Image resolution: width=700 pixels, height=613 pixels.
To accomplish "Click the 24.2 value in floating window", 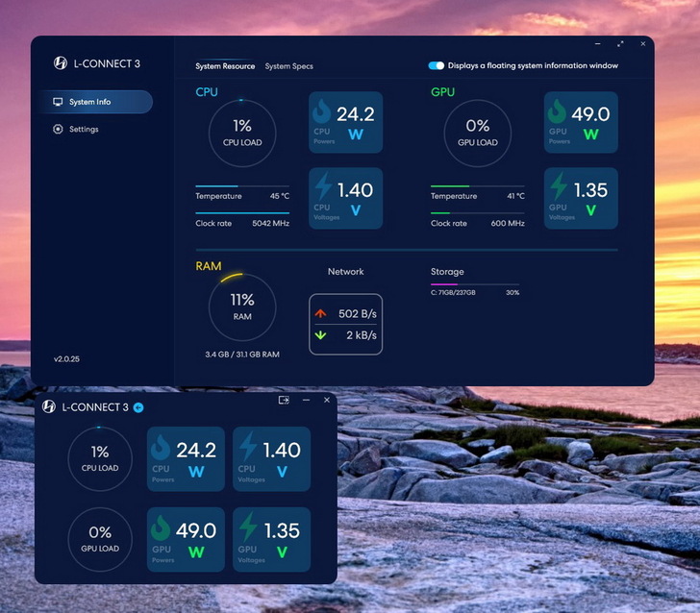I will pos(196,450).
